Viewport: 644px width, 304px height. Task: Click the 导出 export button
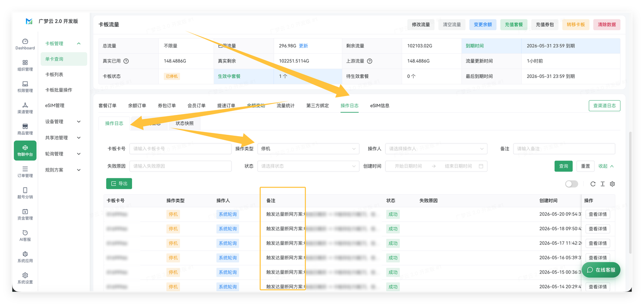tap(119, 184)
